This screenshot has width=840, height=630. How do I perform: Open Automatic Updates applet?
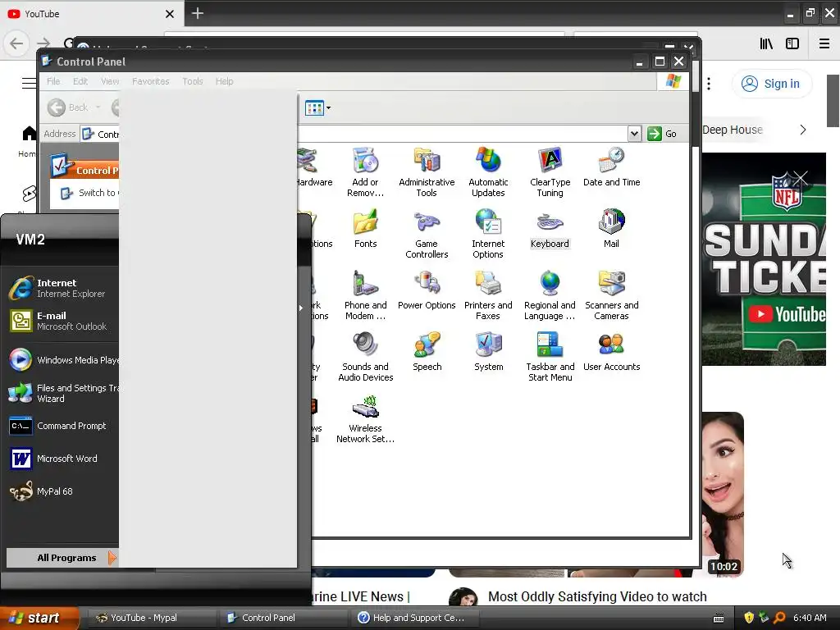(488, 172)
